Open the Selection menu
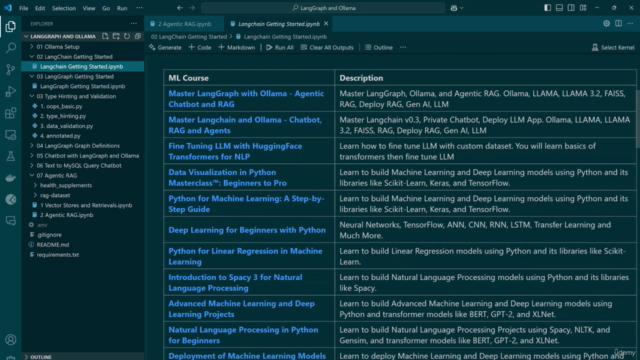 click(x=64, y=8)
